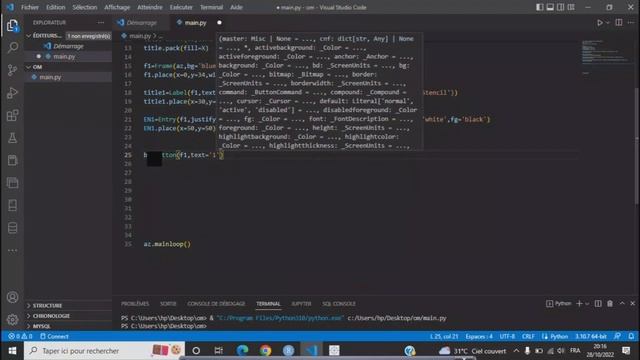The height and width of the screenshot is (360, 640).
Task: Switch to the SORTIE panel tab
Action: [x=168, y=304]
